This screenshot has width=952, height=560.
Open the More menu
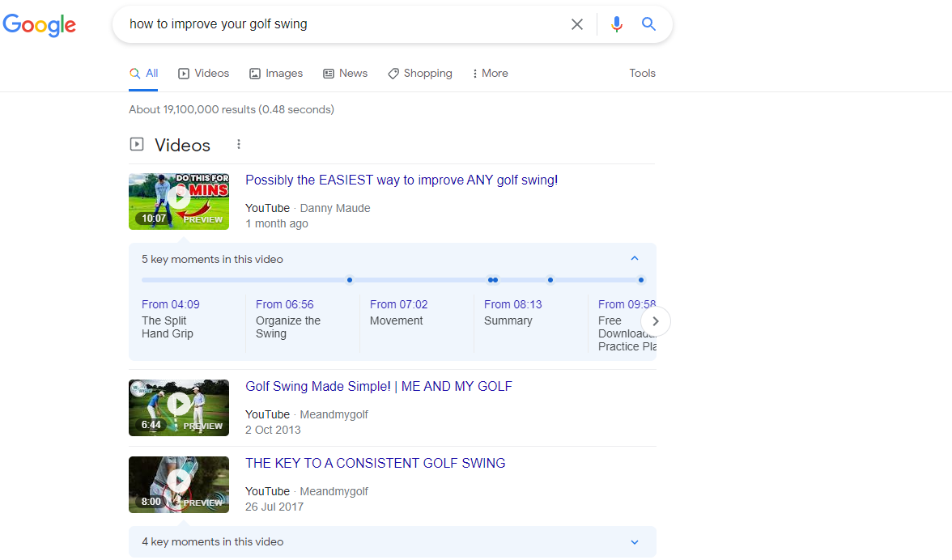(x=489, y=74)
